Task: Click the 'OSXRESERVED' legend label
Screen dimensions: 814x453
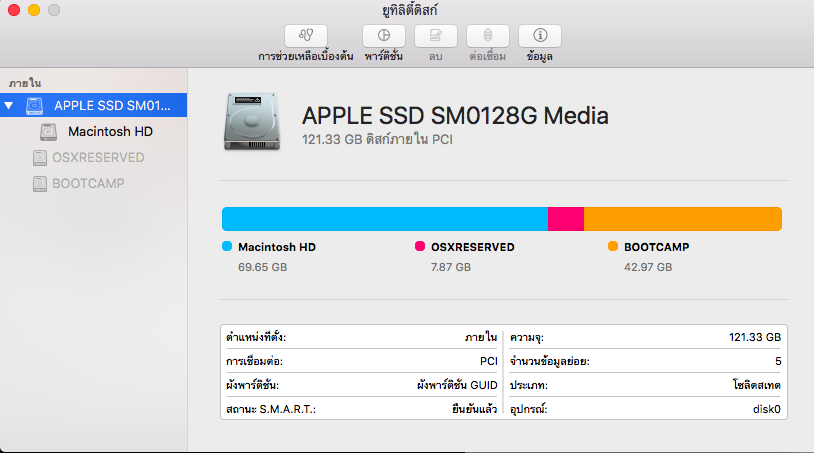Action: [472, 247]
